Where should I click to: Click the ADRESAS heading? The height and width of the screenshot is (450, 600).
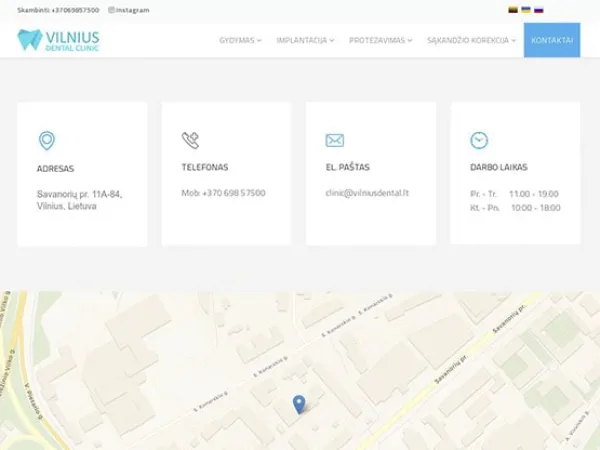[x=55, y=168]
